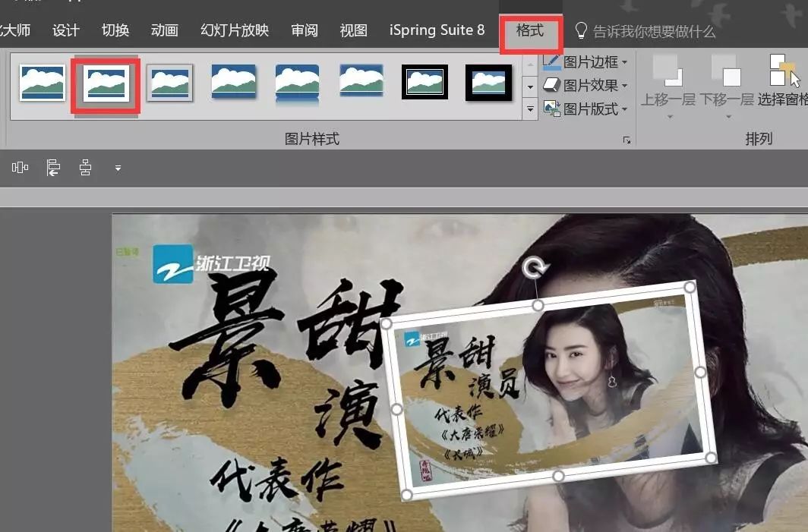Switch to the 切换 tab
This screenshot has width=808, height=532.
click(115, 30)
